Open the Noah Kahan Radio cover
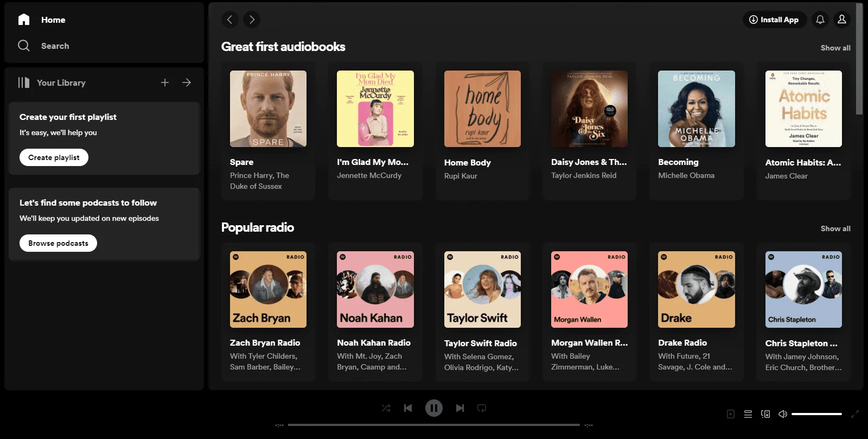Image resolution: width=868 pixels, height=439 pixels. (375, 289)
